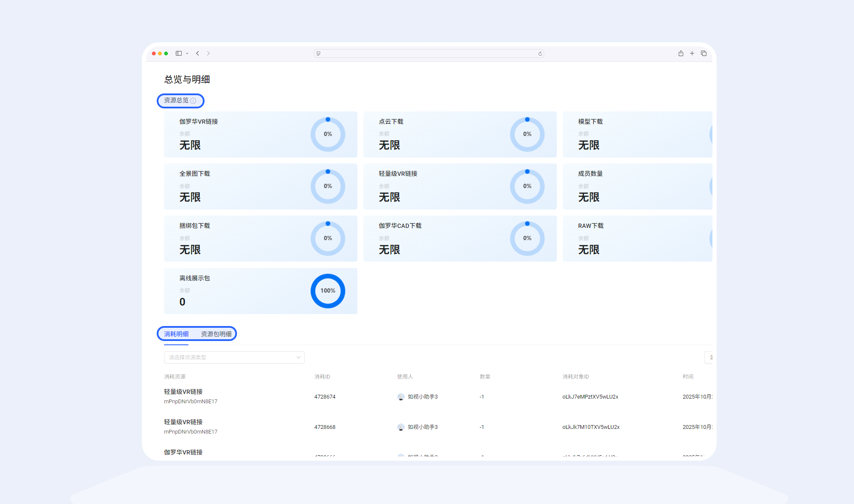This screenshot has height=504, width=854.
Task: Click 如视小助手3 avatar in the first row
Action: tap(400, 396)
